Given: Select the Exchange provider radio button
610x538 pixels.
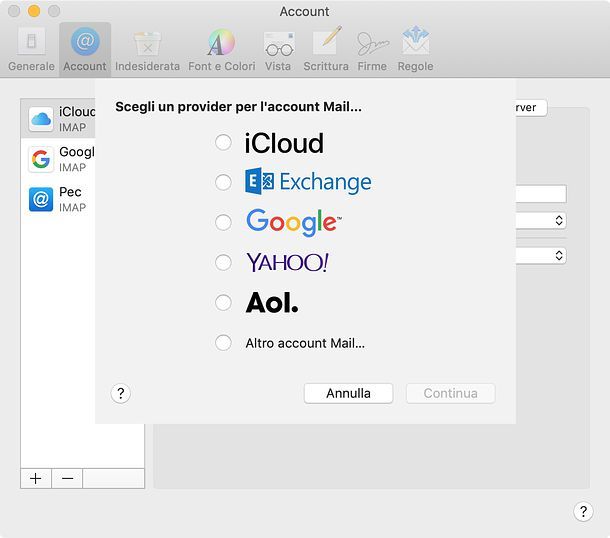Looking at the screenshot, I should (223, 182).
